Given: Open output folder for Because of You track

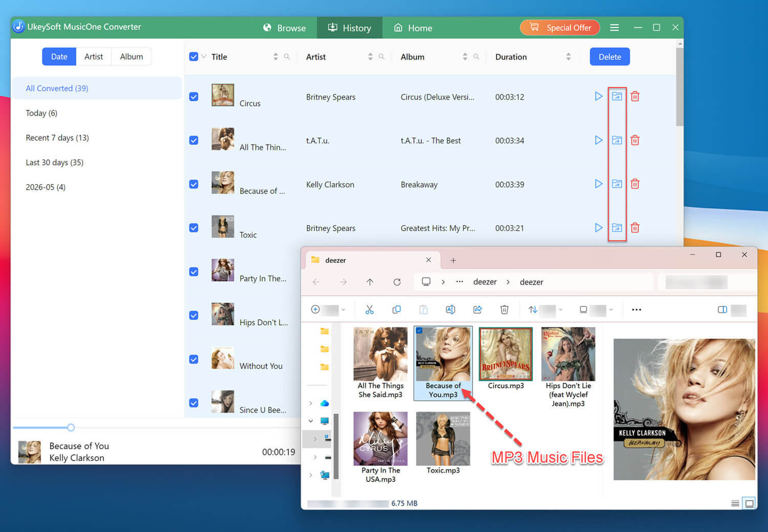Looking at the screenshot, I should tap(617, 184).
